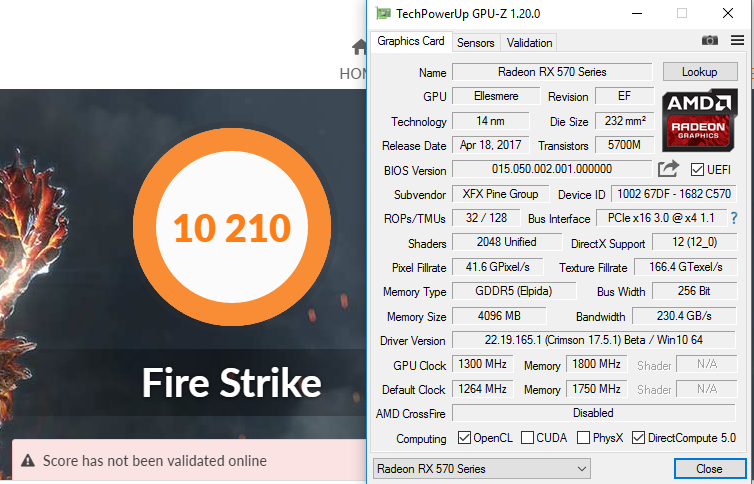Click the Memory Size value 4096 MB

pos(499,316)
